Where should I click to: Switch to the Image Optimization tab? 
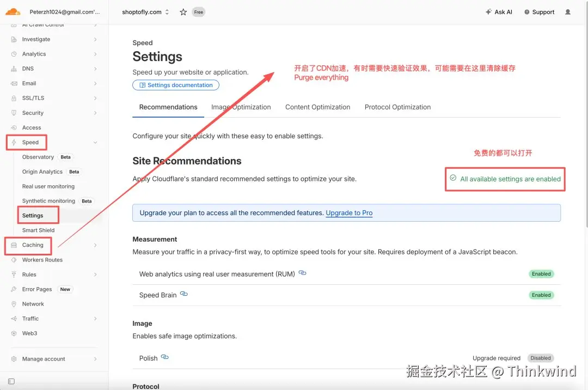[x=241, y=107]
